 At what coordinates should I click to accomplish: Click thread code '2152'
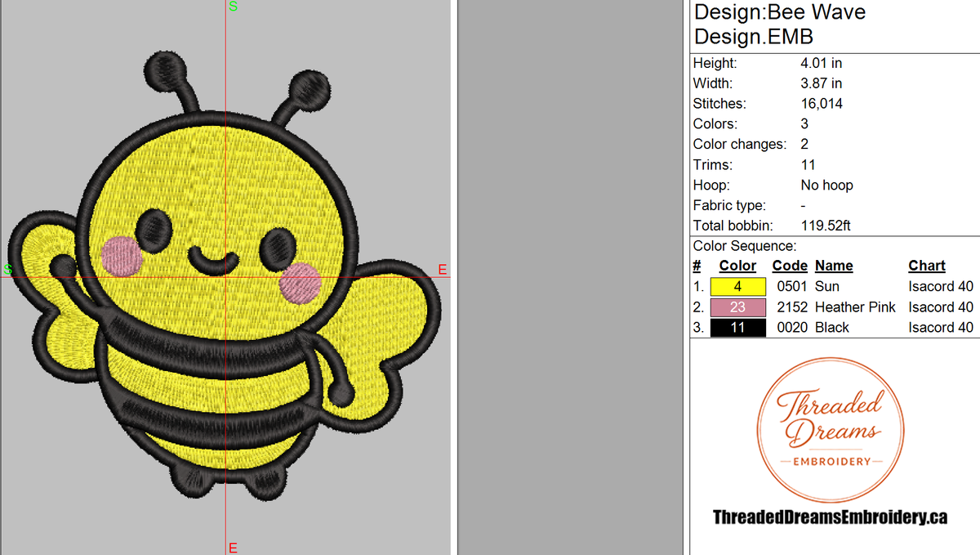(x=791, y=307)
